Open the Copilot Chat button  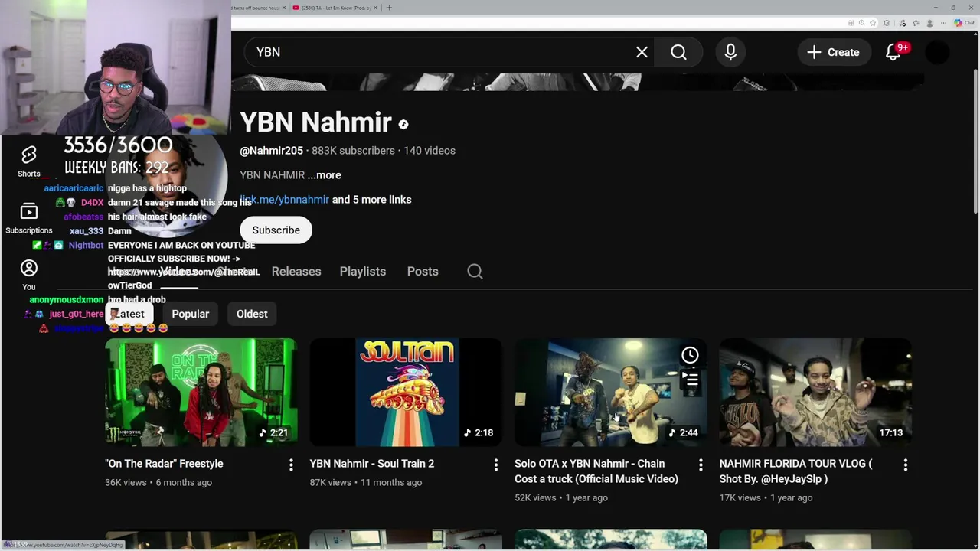coord(963,24)
